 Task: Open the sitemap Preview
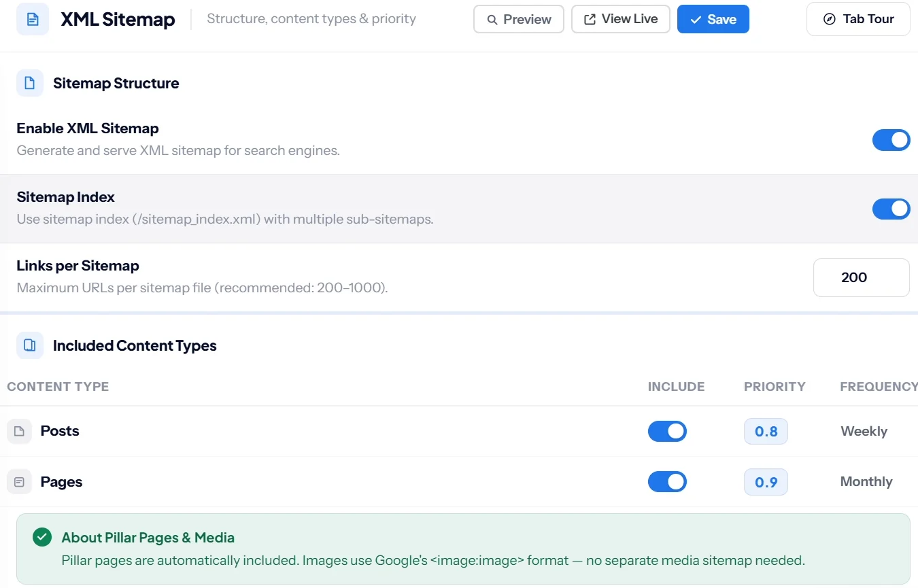(x=519, y=19)
